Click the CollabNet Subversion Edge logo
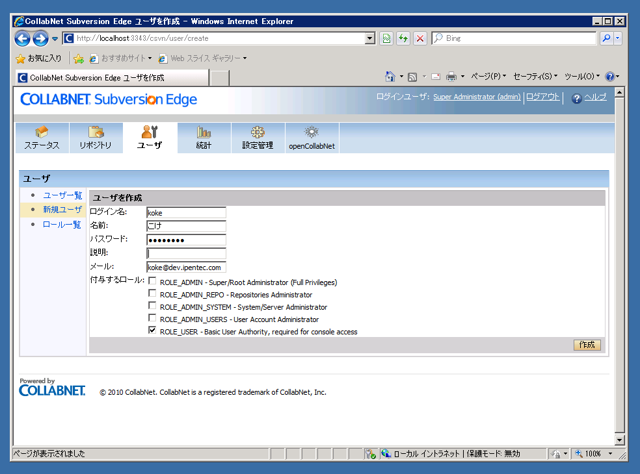Image resolution: width=640 pixels, height=474 pixels. click(x=109, y=99)
